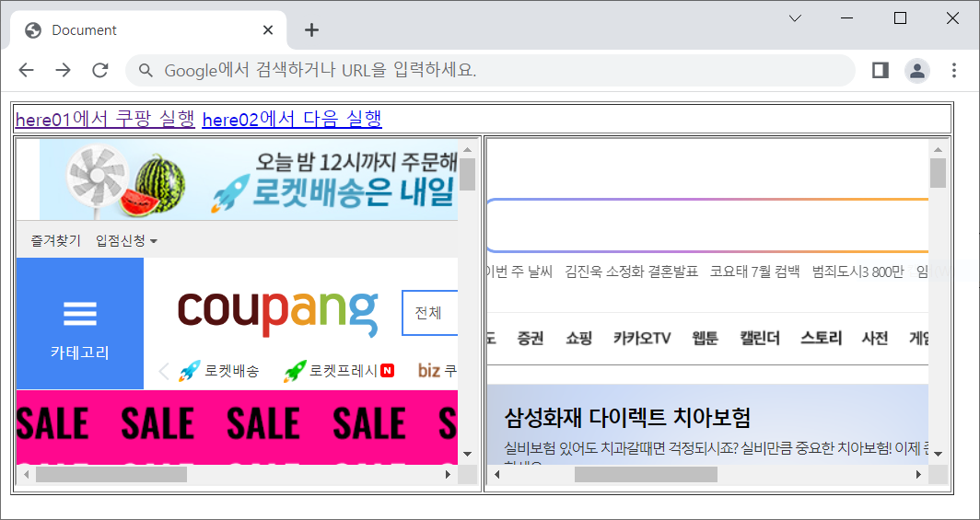The image size is (980, 520).
Task: Click the Coupang frame horizontal scroll left arrow
Action: point(26,474)
